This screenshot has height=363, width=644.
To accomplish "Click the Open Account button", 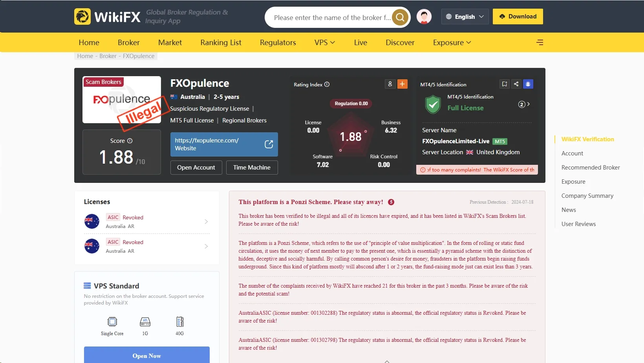I will (196, 168).
